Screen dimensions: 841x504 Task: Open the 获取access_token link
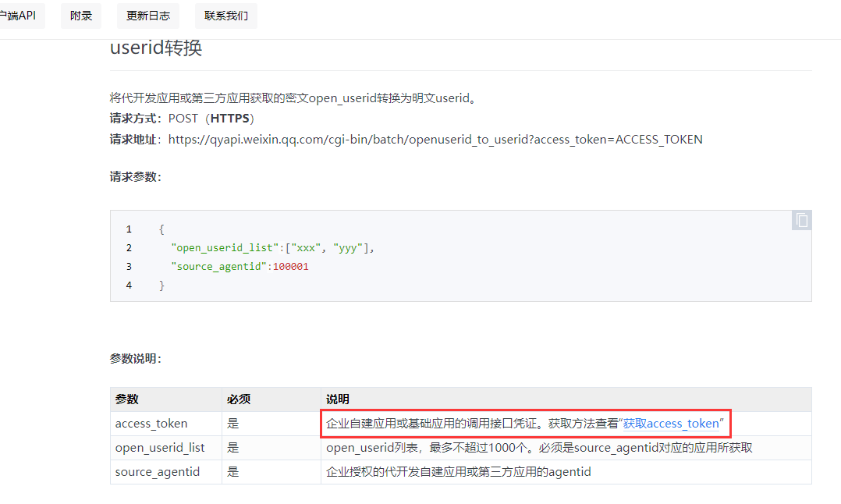pos(674,423)
